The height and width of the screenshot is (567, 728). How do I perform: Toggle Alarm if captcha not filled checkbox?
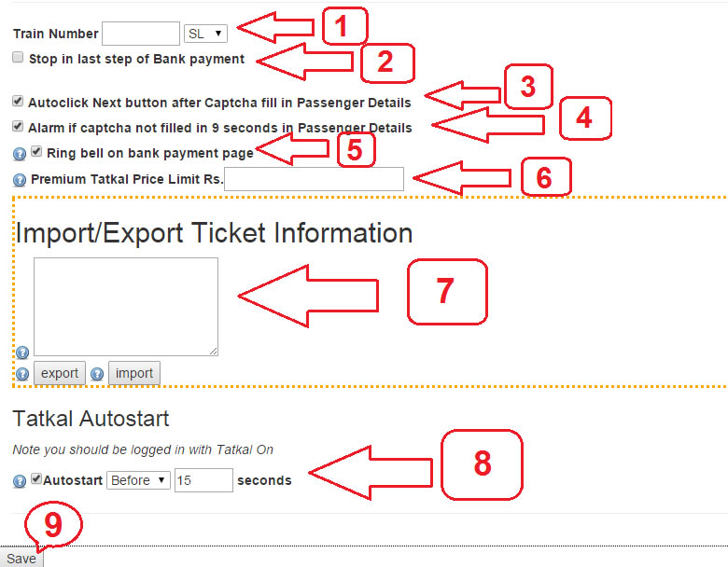click(x=18, y=126)
